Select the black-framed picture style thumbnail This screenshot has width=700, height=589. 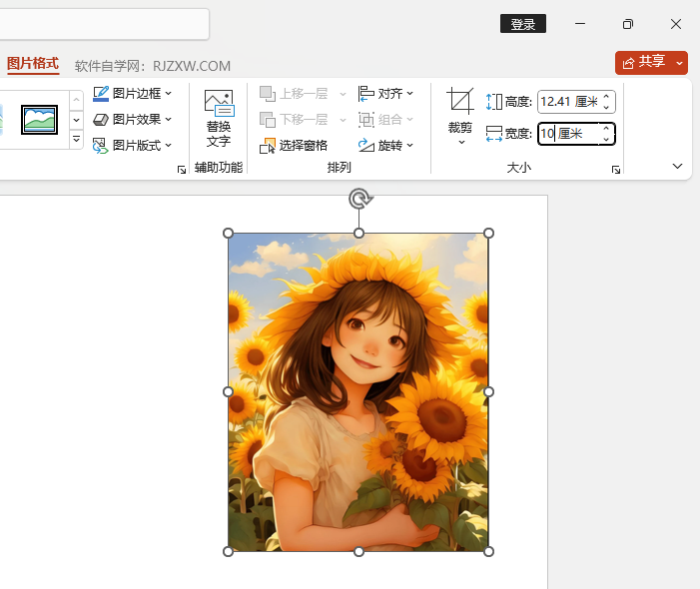[39, 120]
